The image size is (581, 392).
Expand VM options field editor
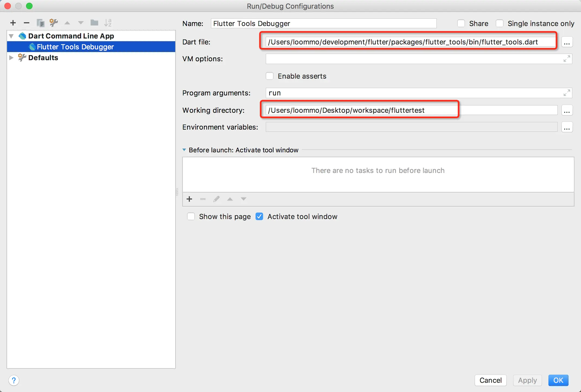pyautogui.click(x=567, y=59)
